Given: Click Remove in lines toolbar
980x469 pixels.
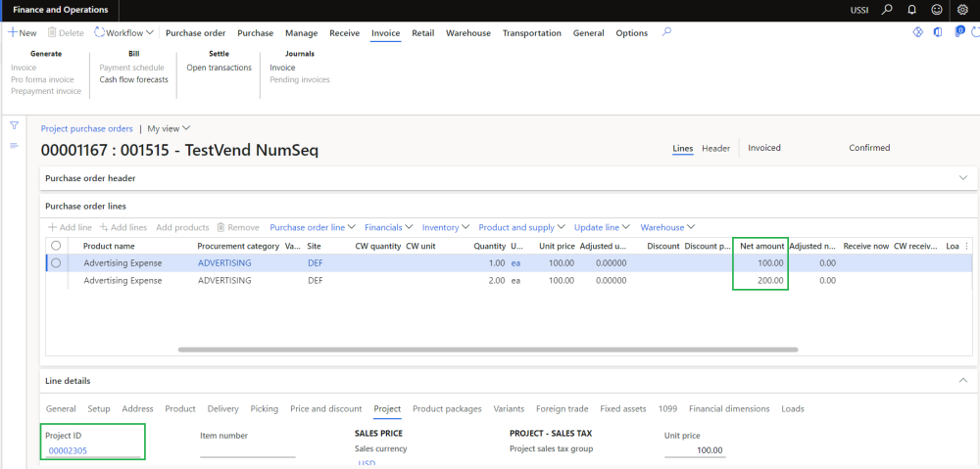Looking at the screenshot, I should pos(237,227).
